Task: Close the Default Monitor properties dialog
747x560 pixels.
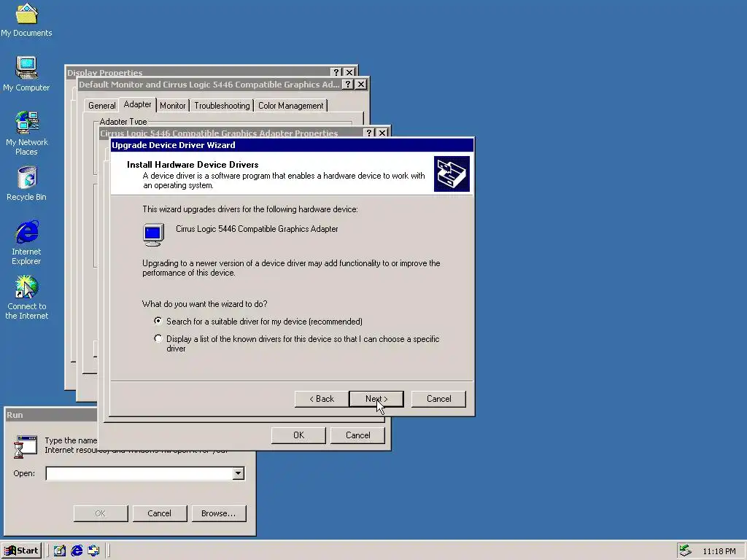Action: click(361, 85)
